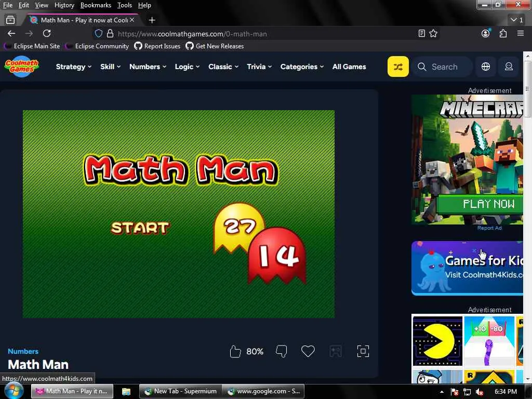Open the Tools menu
Viewport: 532px width, 399px height.
[125, 5]
